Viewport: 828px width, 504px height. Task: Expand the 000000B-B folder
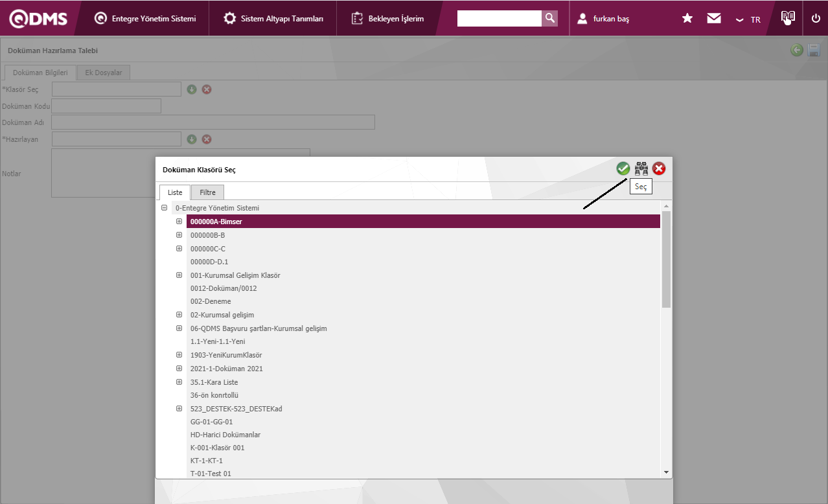pos(179,235)
